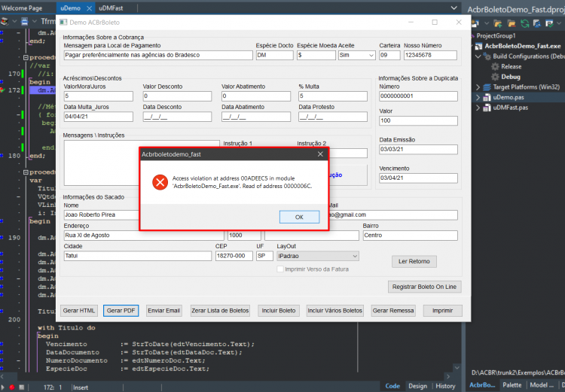Click the Gerar PDF button
This screenshot has height=392, width=565.
(x=121, y=311)
